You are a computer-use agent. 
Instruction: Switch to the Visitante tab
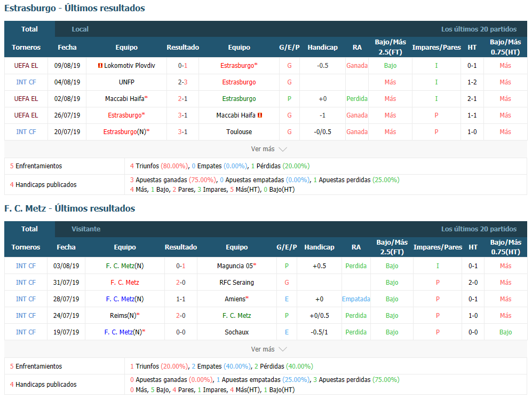coord(86,229)
